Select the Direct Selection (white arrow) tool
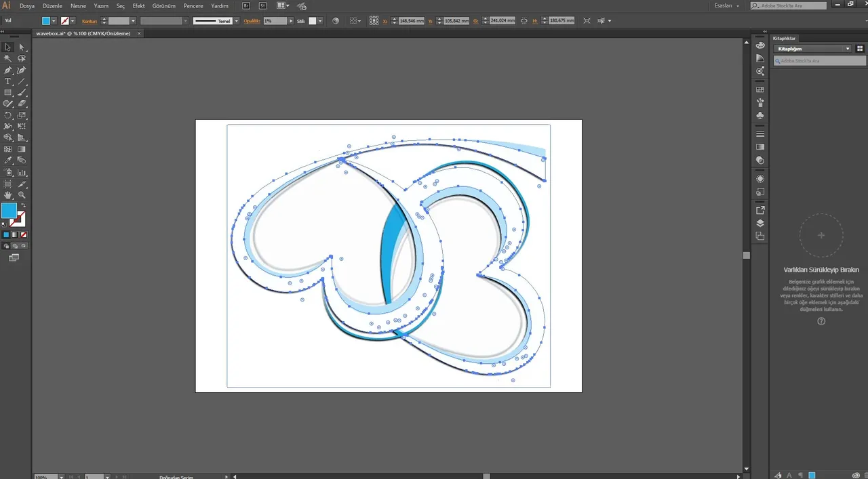 22,47
